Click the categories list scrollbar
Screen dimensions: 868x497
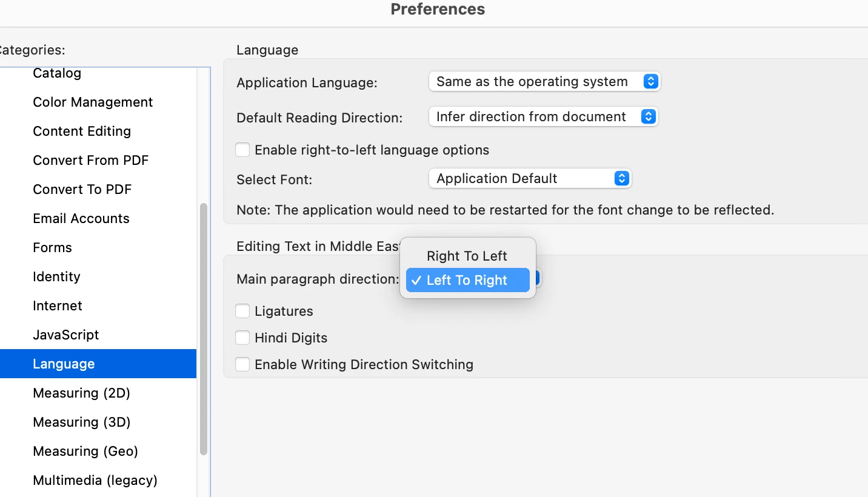[x=204, y=327]
